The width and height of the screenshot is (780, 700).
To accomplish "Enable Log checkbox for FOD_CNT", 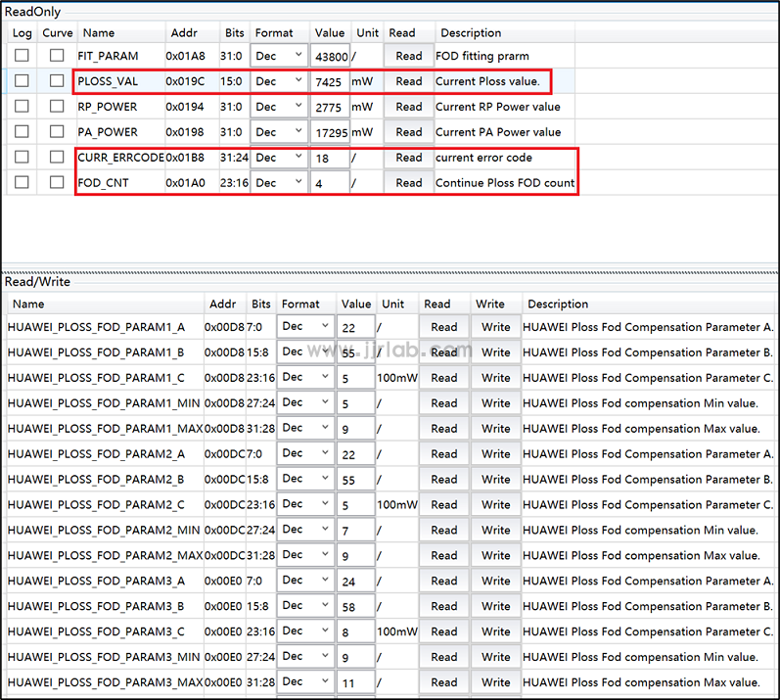I will (22, 182).
